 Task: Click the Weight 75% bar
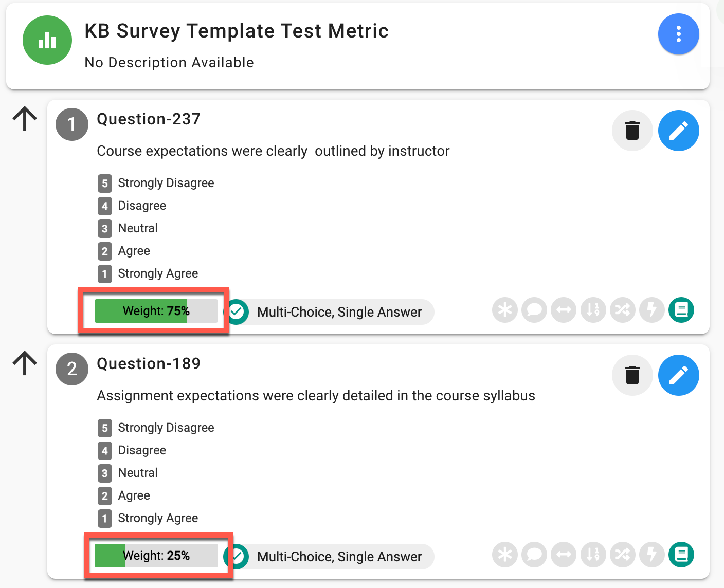pos(156,311)
